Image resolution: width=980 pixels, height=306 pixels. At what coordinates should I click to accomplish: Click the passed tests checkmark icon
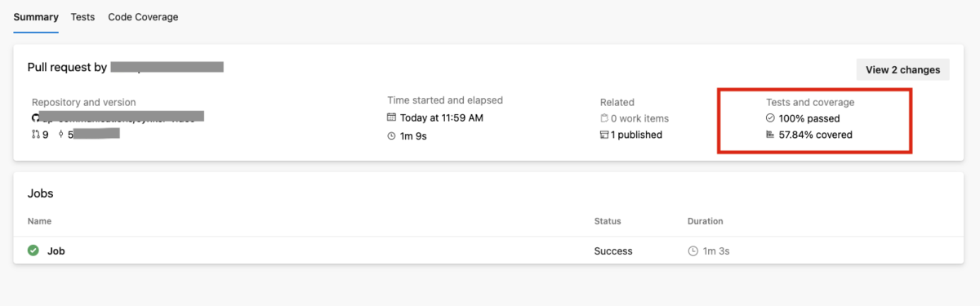tap(770, 118)
